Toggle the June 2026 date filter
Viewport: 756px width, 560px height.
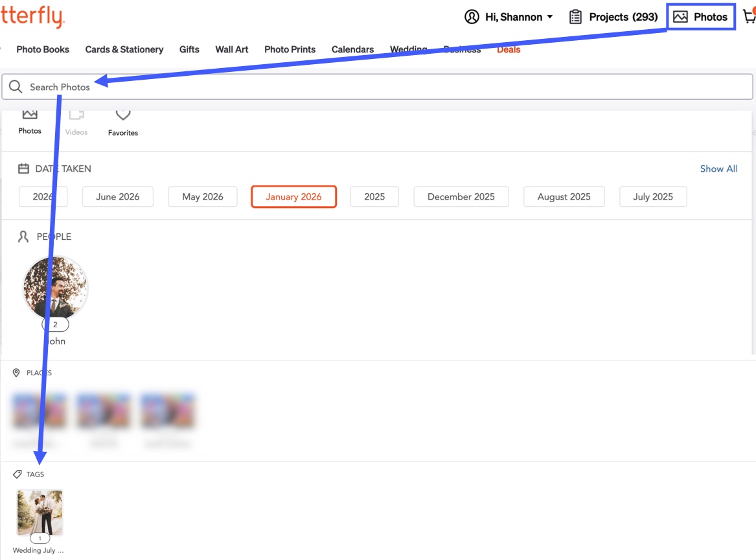coord(118,197)
